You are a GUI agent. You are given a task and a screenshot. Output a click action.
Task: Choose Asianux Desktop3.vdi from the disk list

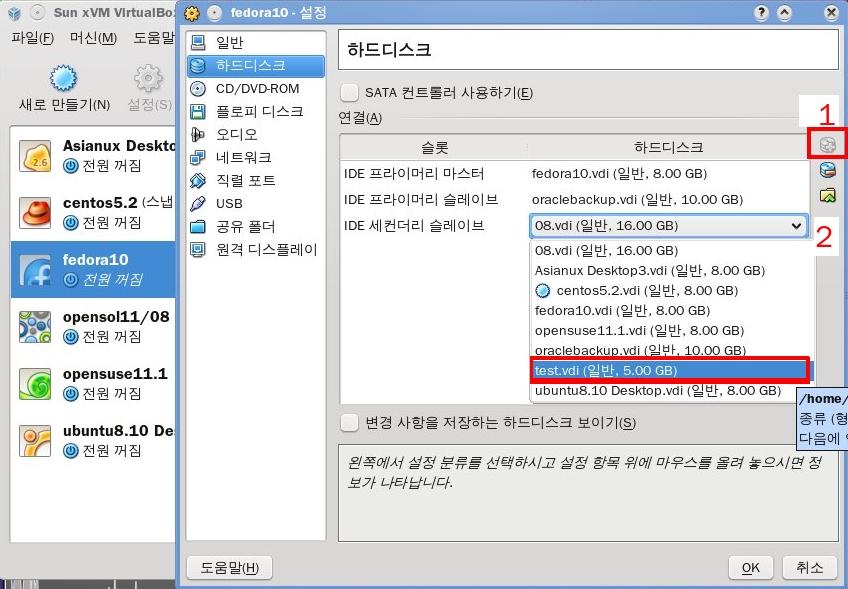click(672, 270)
